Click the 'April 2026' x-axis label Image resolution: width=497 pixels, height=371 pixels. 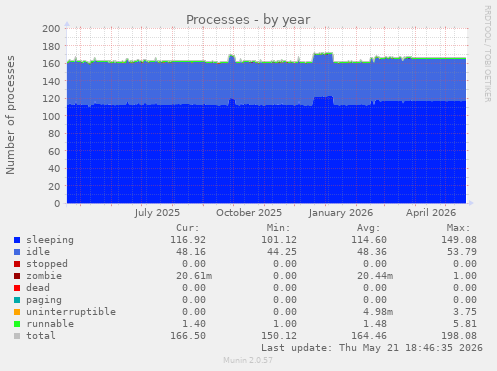(x=431, y=213)
